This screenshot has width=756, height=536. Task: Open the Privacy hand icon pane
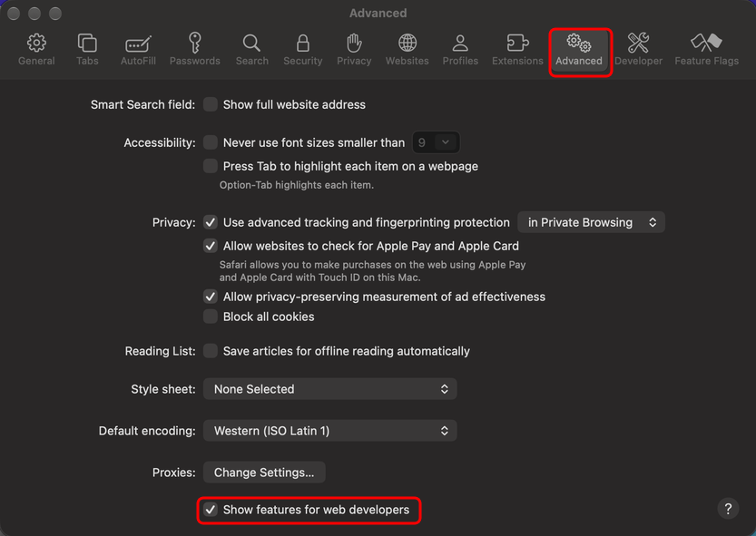point(354,50)
